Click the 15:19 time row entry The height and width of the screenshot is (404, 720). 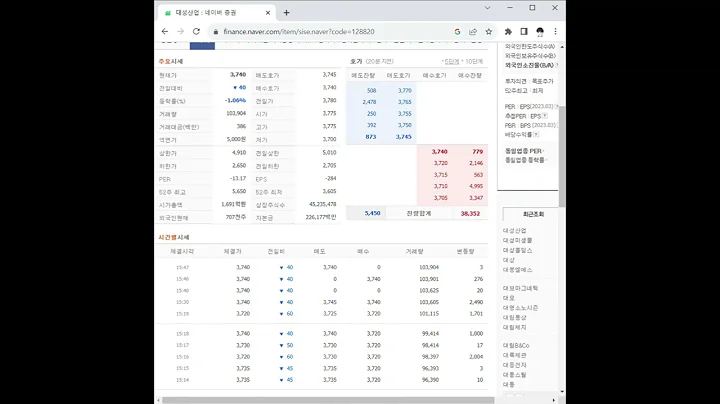pyautogui.click(x=182, y=314)
